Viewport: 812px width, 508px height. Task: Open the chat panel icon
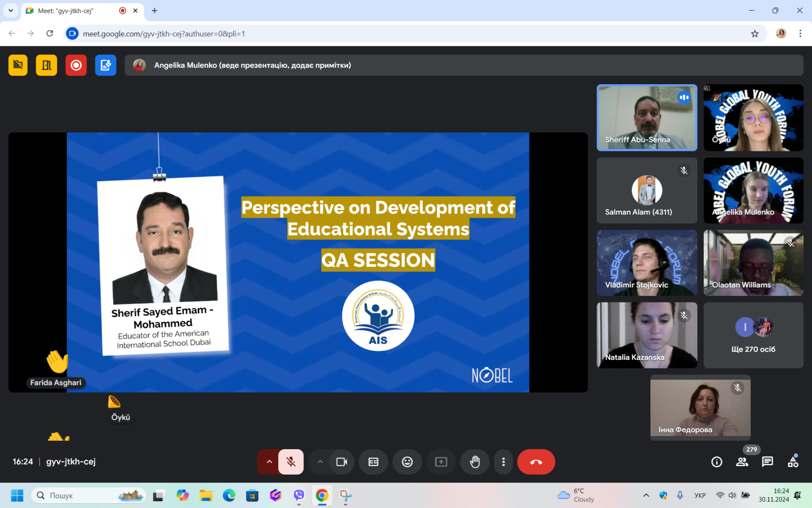767,462
